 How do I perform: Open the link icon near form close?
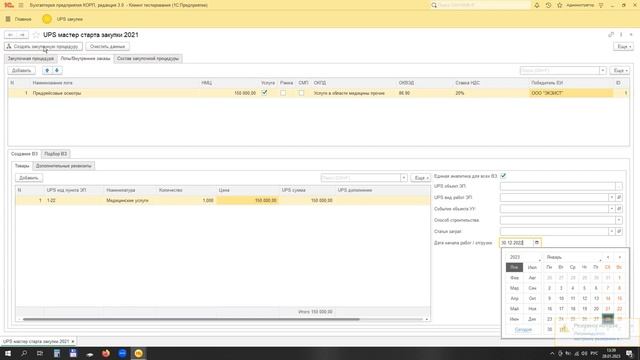coord(611,35)
